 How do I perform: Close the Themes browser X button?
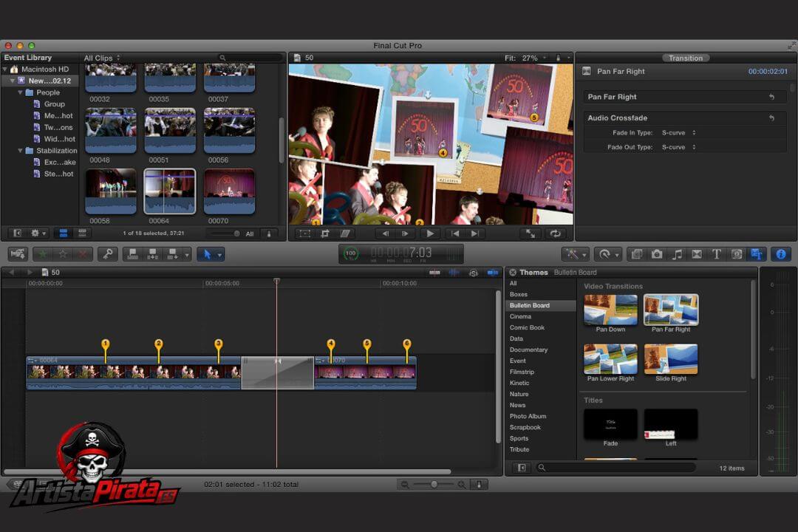513,273
